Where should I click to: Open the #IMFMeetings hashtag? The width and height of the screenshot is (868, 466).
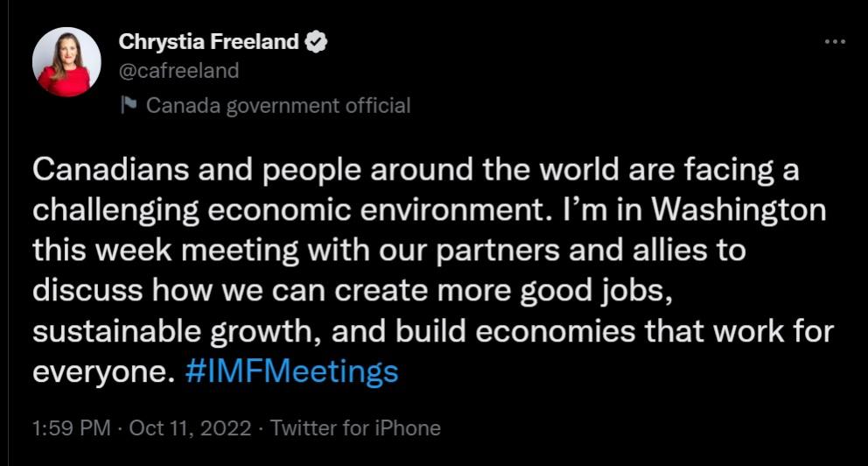[292, 372]
